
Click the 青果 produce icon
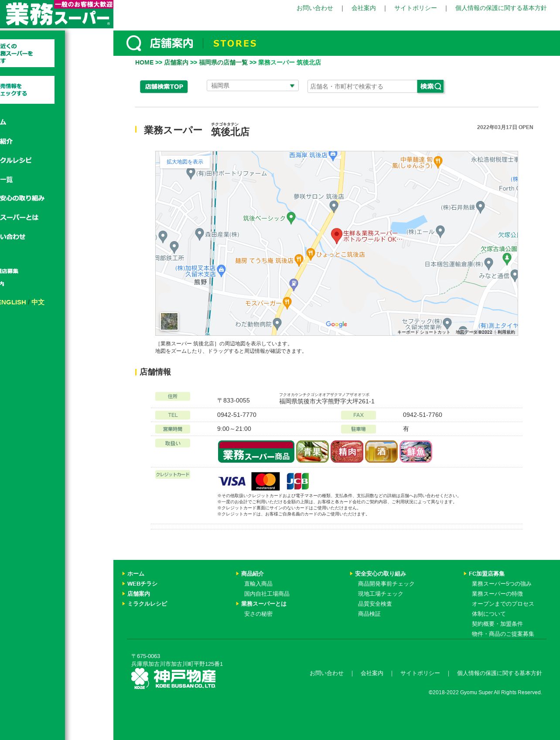312,451
